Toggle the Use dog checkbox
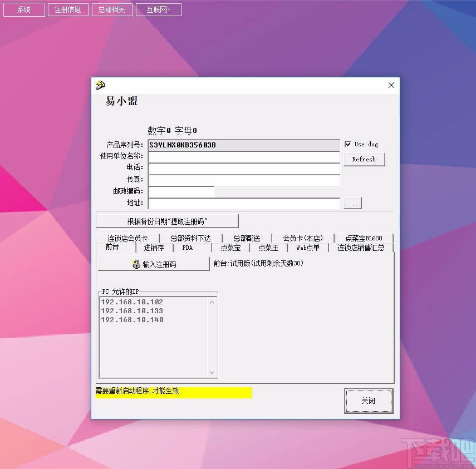 [348, 144]
